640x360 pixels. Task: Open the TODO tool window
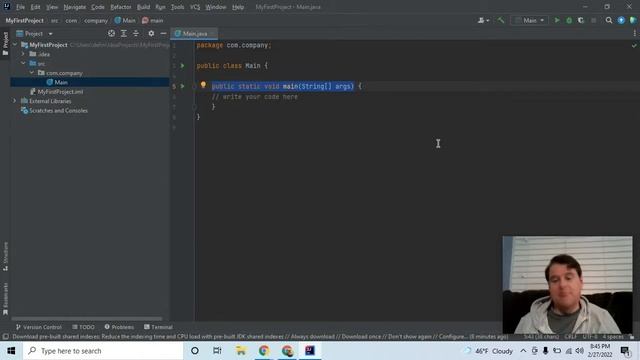[x=83, y=327]
